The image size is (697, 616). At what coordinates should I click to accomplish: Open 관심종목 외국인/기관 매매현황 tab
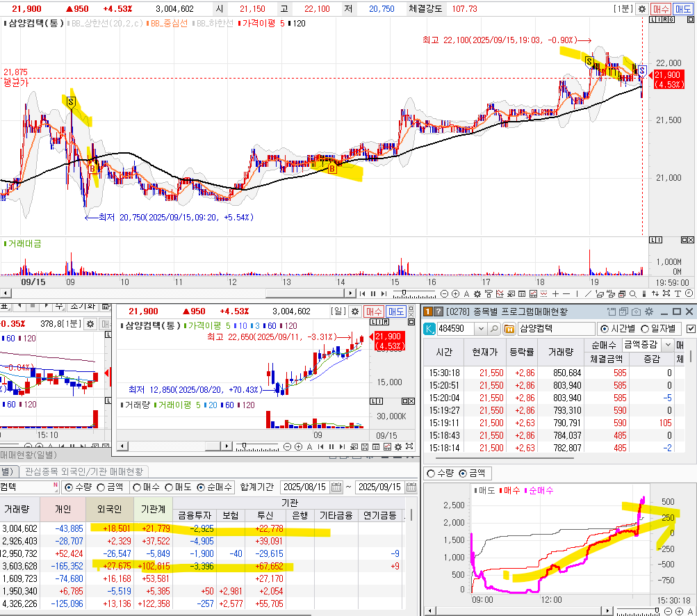tap(84, 471)
